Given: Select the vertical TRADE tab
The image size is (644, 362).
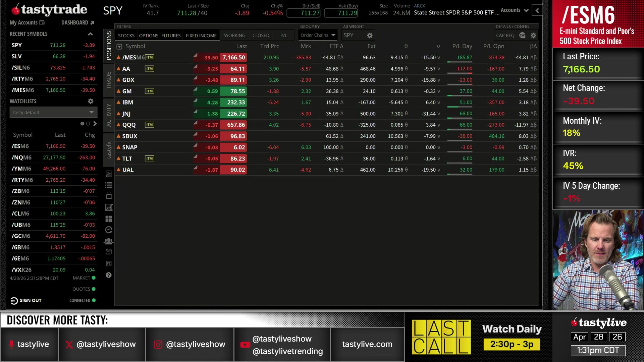Looking at the screenshot, I should (109, 80).
